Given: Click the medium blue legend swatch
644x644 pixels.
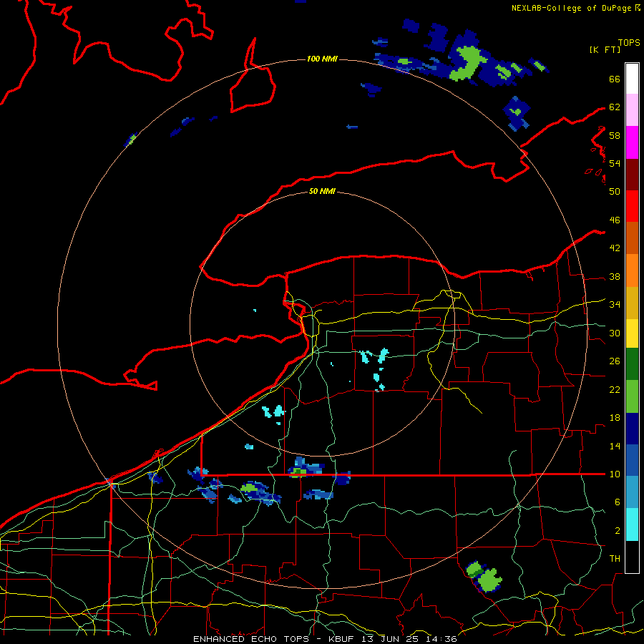Looking at the screenshot, I should (x=632, y=460).
